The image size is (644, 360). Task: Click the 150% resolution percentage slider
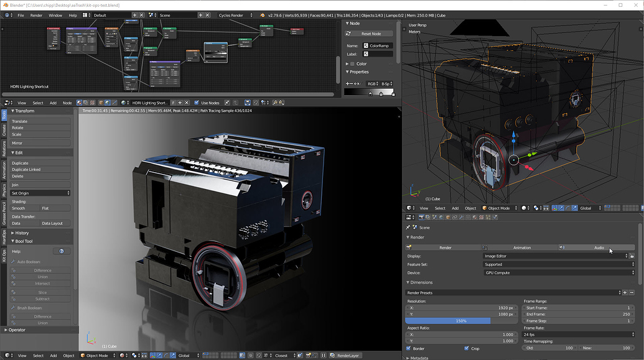(x=462, y=321)
